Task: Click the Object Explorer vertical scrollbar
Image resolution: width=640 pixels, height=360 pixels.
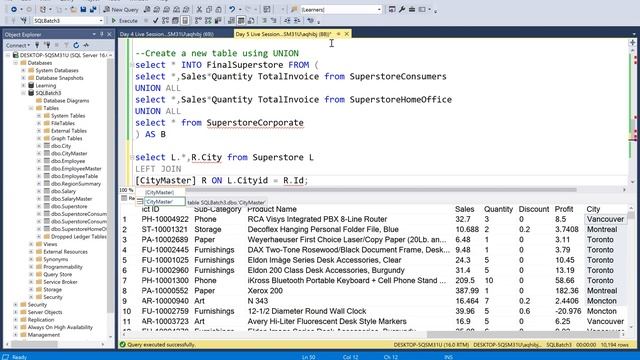Action: pyautogui.click(x=111, y=184)
